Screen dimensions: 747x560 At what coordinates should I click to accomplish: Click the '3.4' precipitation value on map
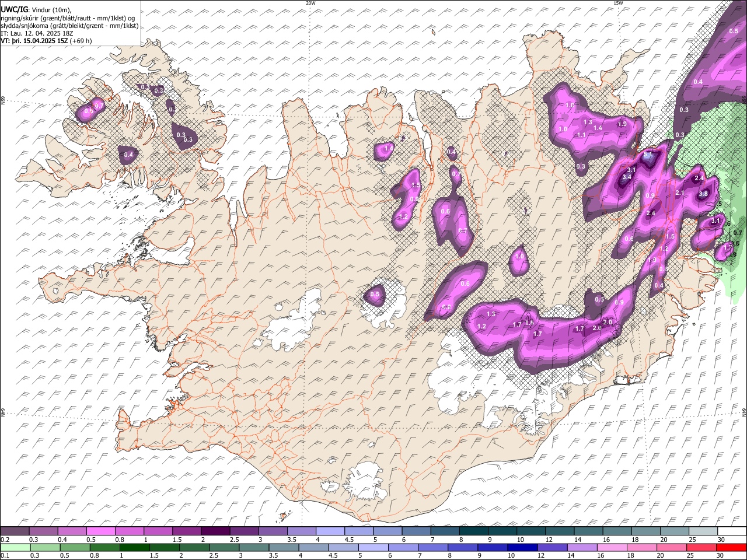click(x=627, y=177)
